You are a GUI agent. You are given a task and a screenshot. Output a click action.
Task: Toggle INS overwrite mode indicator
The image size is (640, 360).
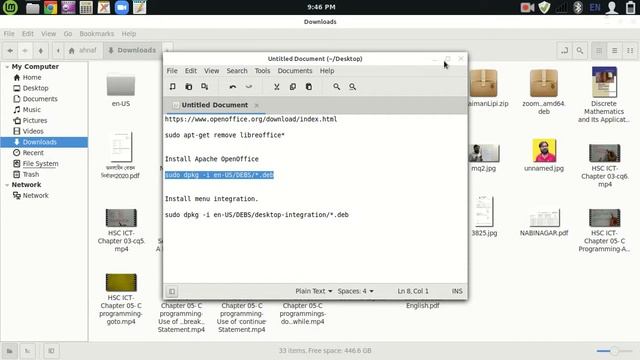point(457,291)
